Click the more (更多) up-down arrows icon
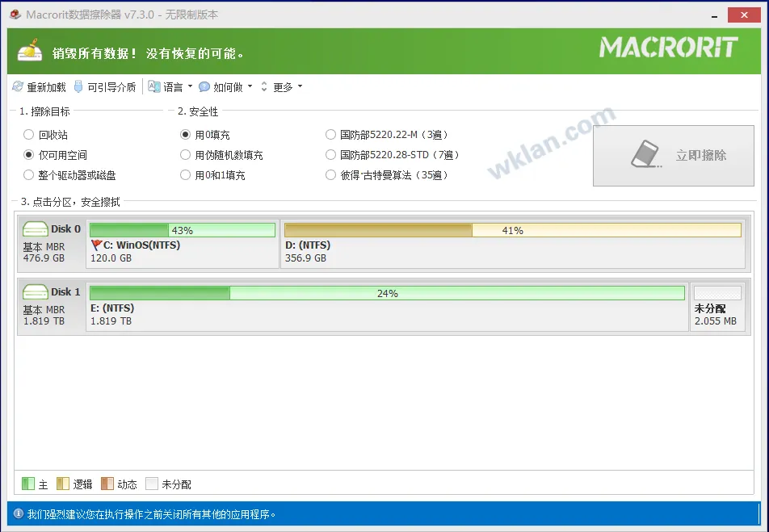 point(264,87)
